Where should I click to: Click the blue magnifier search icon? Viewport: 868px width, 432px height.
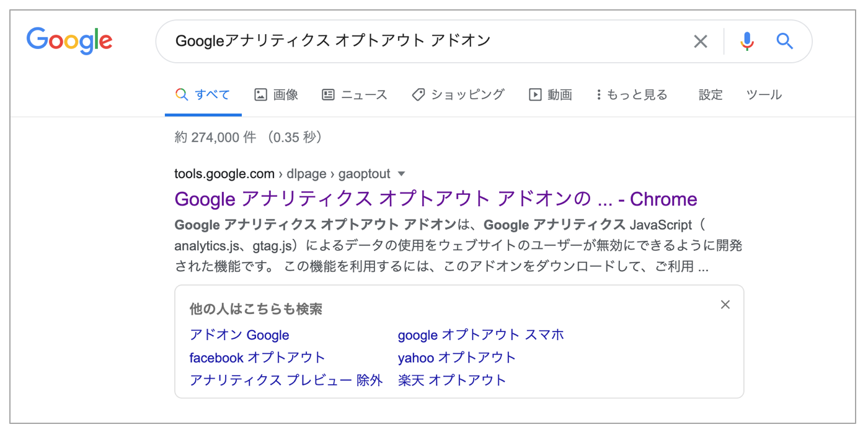(785, 42)
